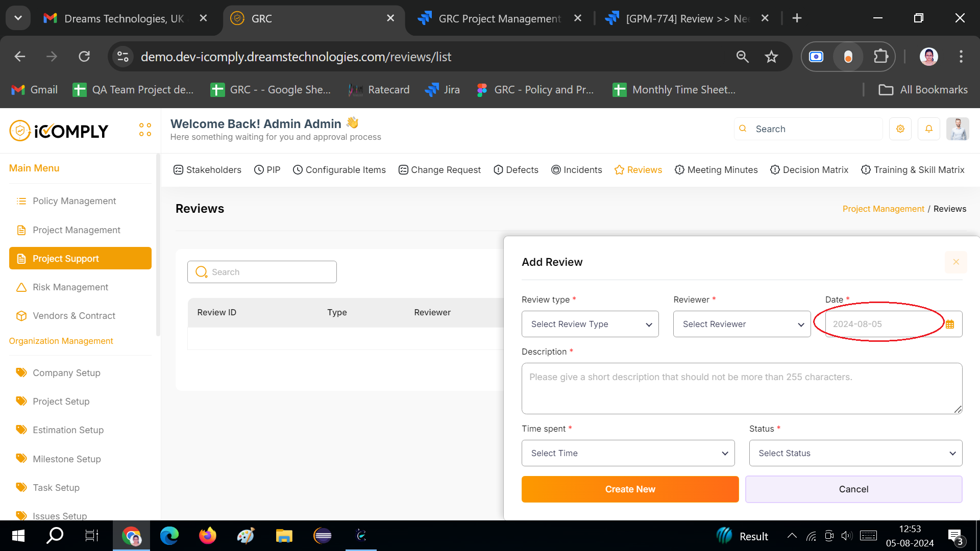Open the calendar icon in Date field
This screenshot has width=980, height=551.
(x=949, y=324)
